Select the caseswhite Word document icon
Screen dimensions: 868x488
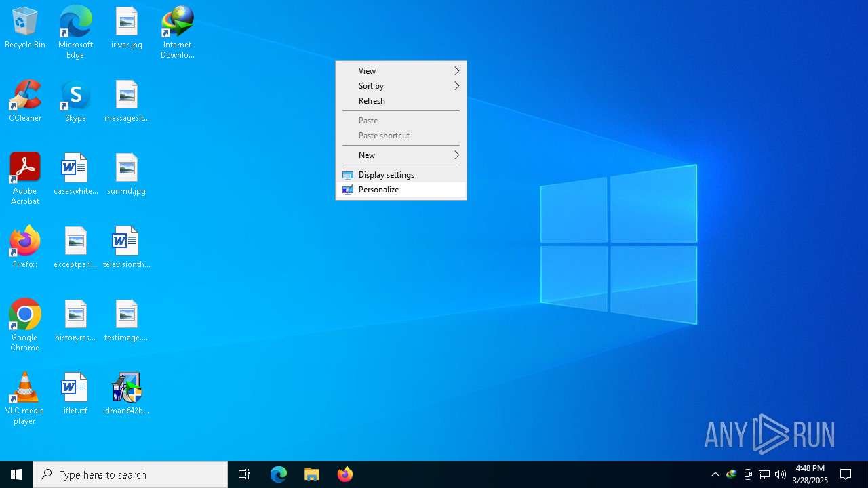[75, 175]
